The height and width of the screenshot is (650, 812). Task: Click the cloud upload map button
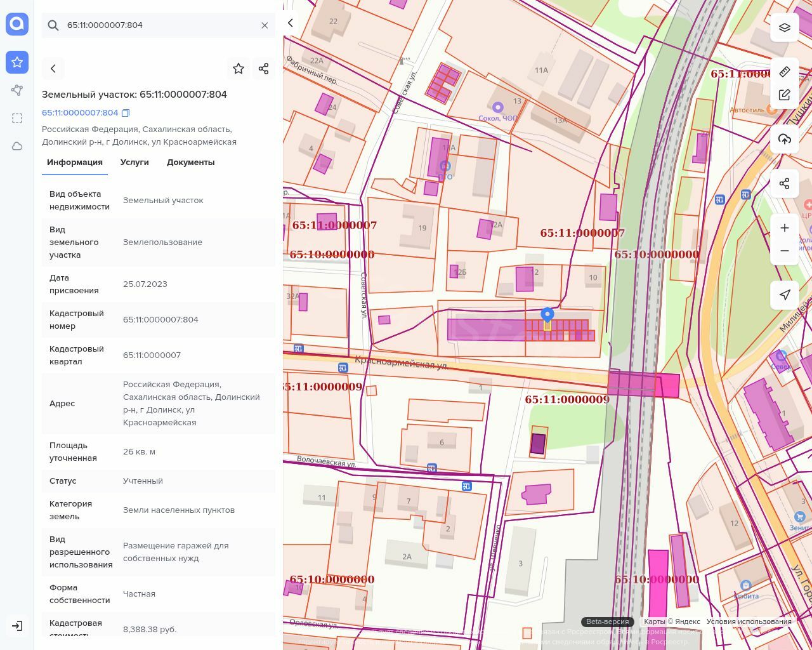coord(785,139)
